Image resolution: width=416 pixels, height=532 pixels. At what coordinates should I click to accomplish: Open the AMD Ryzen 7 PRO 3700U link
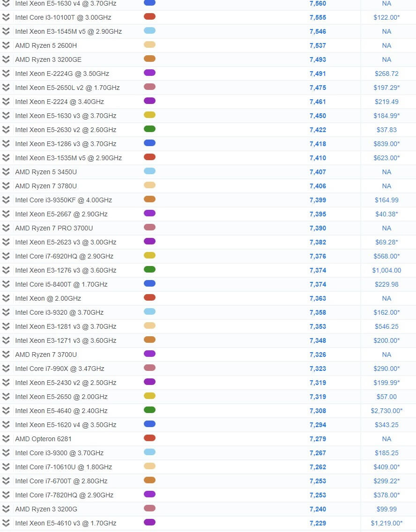click(x=53, y=228)
